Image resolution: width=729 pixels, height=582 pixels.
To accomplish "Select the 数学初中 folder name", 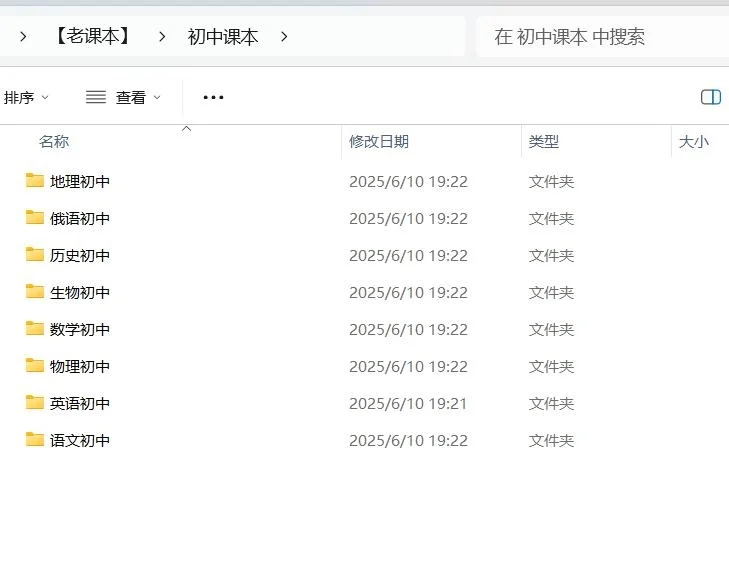I will click(x=80, y=329).
